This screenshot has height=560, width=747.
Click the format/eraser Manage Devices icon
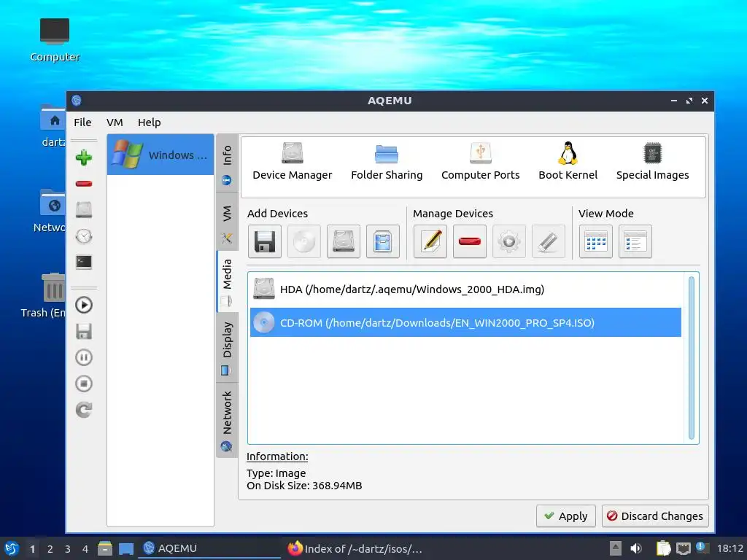click(x=549, y=241)
